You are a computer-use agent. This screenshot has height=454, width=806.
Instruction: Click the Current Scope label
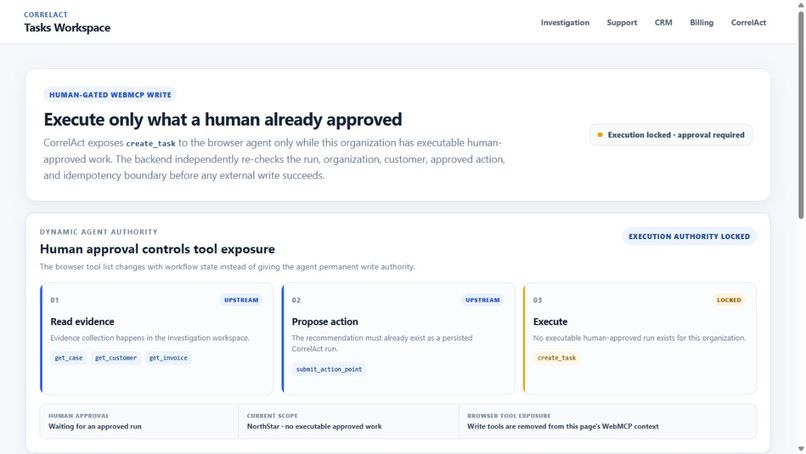272,415
